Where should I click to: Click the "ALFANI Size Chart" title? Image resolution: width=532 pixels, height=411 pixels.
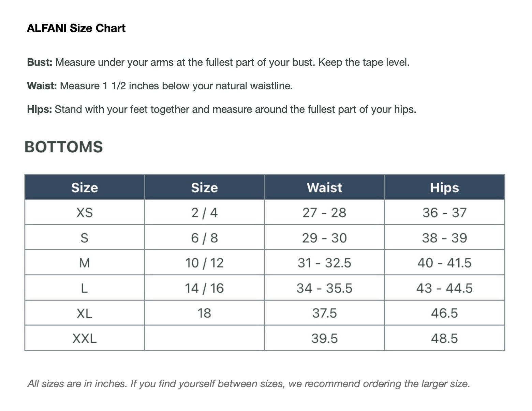point(76,28)
